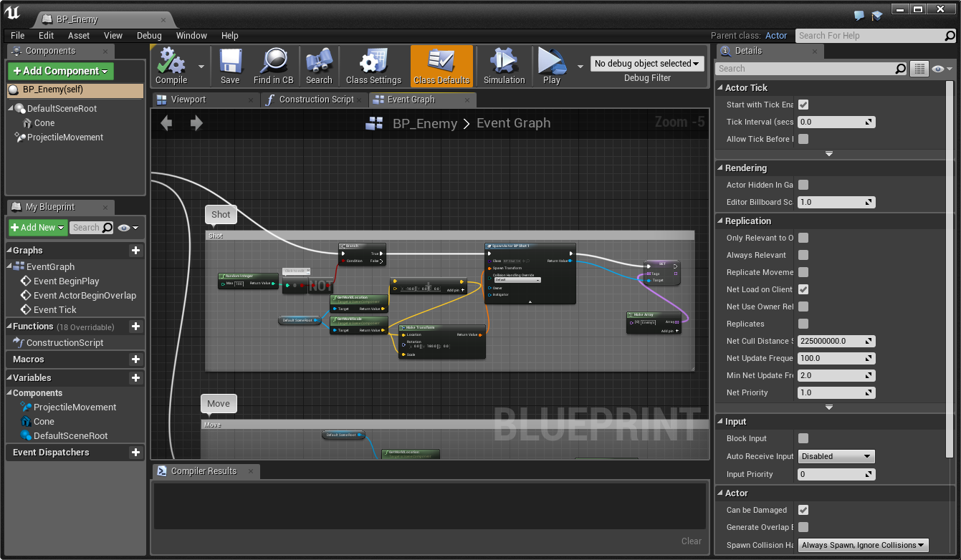961x560 pixels.
Task: Open Class Settings gear icon
Action: (x=373, y=62)
